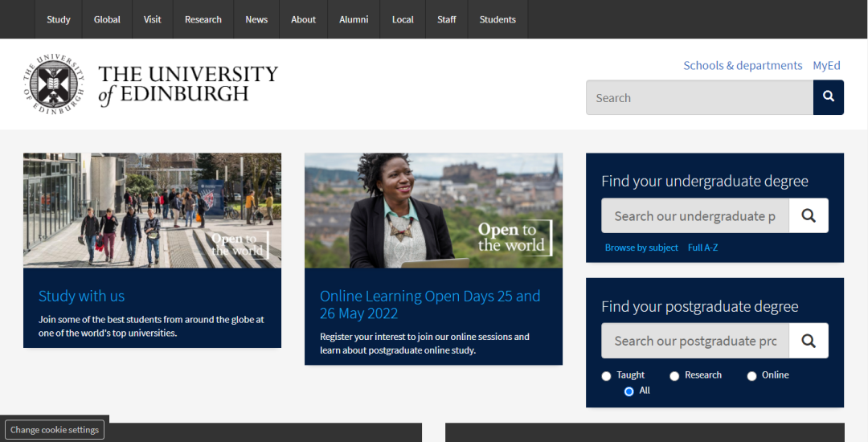
Task: Focus the postgraduate programme search field
Action: [x=695, y=341]
